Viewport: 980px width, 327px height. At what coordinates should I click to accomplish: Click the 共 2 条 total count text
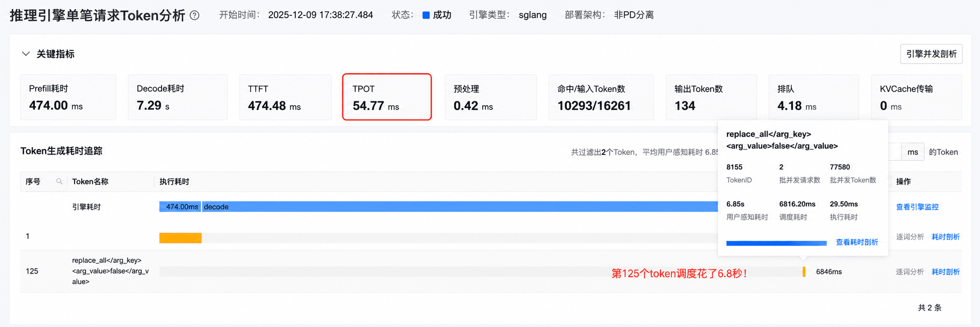click(x=929, y=308)
